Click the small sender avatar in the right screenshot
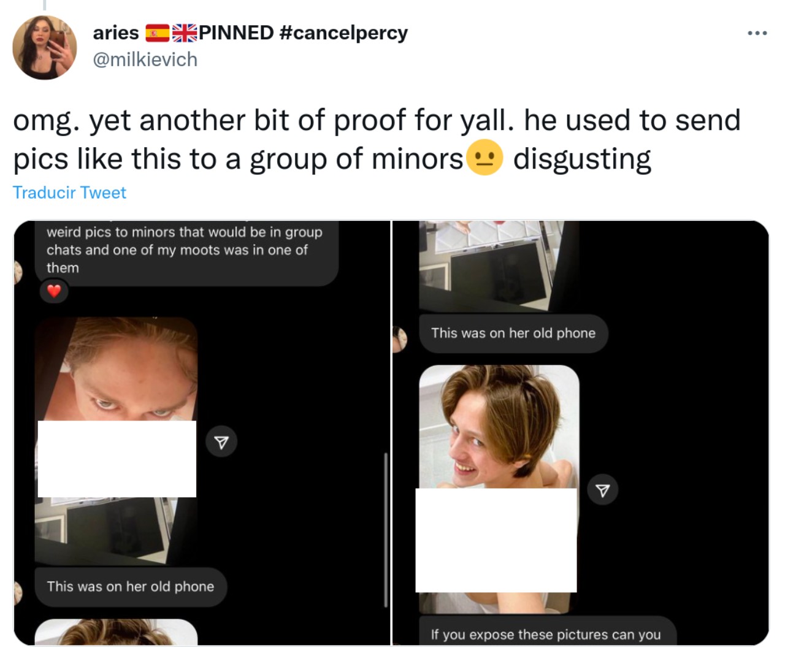Viewport: 785px width, 672px height. [x=400, y=339]
